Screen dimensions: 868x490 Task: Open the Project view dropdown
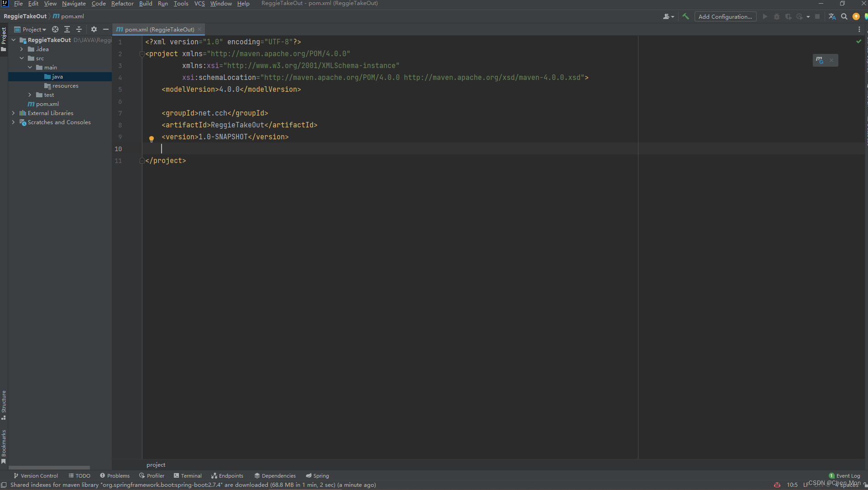pos(30,29)
